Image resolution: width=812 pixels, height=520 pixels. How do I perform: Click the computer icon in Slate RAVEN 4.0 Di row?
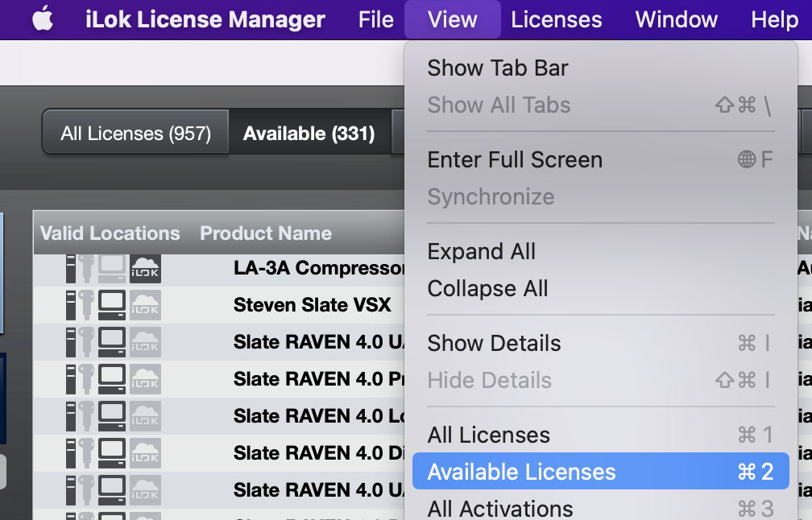point(112,453)
